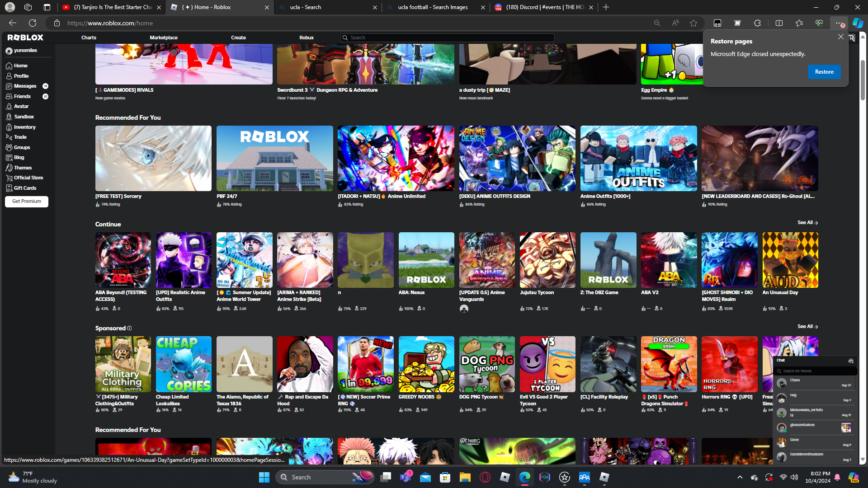The height and width of the screenshot is (488, 868).
Task: Open Edge settings and more menu
Action: tap(839, 23)
